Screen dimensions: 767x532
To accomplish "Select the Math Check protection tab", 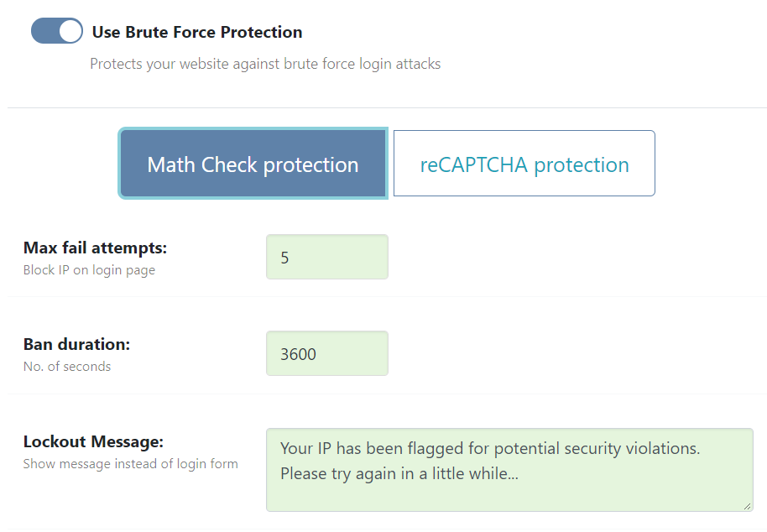I will [x=253, y=164].
